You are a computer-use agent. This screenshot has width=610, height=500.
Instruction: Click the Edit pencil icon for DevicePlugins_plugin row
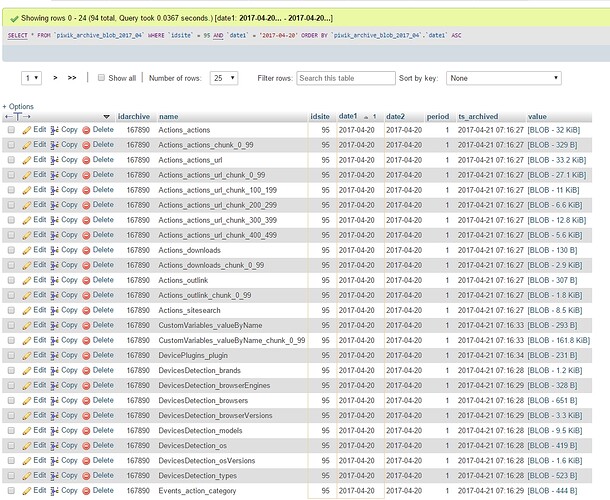point(26,356)
